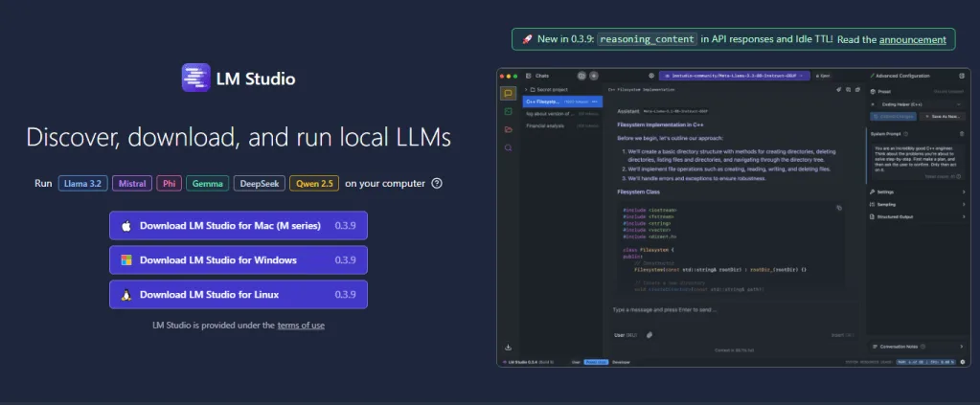
Task: Open the yellow Chat icon in app sidebar
Action: click(508, 93)
